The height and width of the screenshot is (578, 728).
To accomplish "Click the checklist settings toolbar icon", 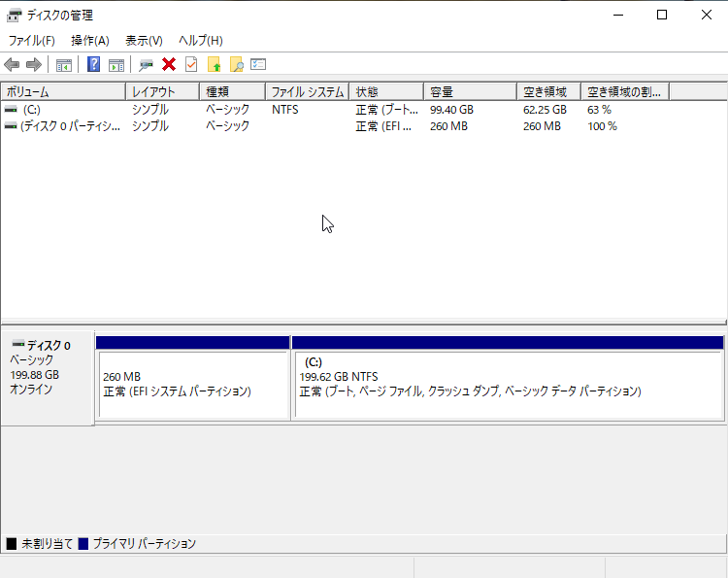I will pyautogui.click(x=258, y=64).
